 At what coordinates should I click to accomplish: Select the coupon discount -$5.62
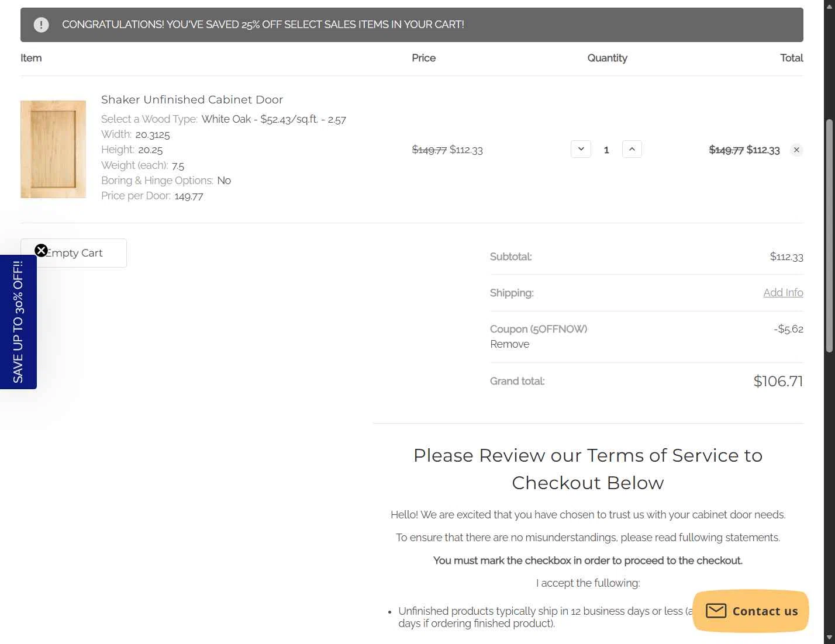point(788,329)
